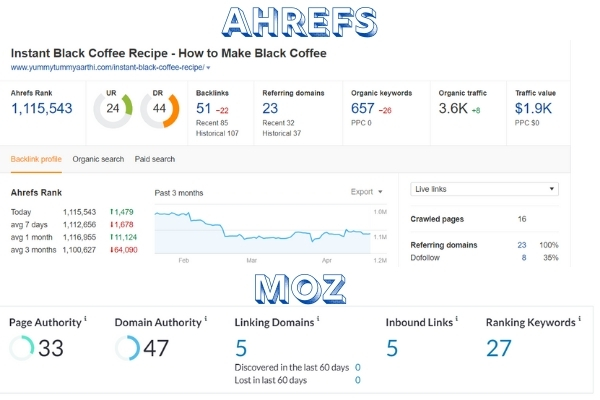Click the Organic keywords PPC 0 text
Image resolution: width=600 pixels, height=400 pixels.
361,123
